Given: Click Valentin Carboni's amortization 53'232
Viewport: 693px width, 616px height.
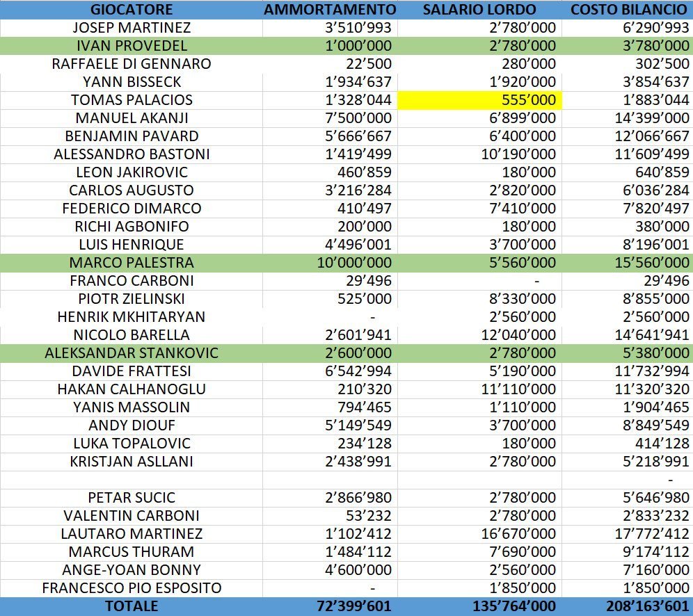Looking at the screenshot, I should click(330, 517).
